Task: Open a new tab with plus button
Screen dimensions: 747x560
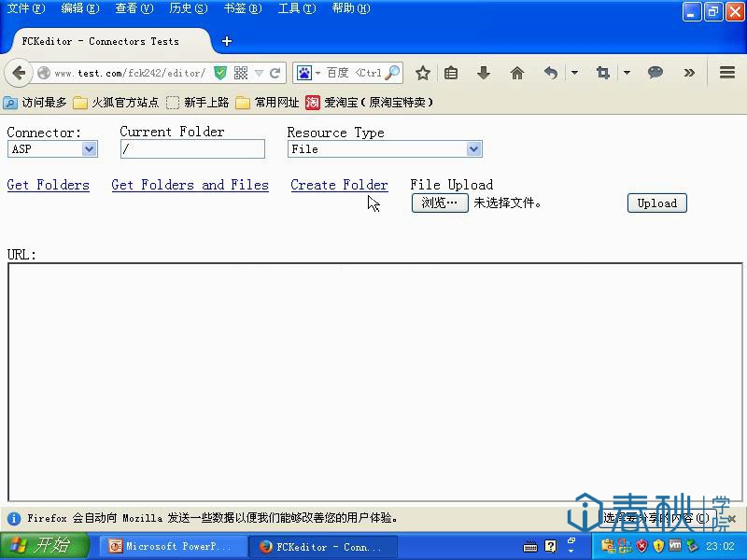Action: pyautogui.click(x=227, y=41)
